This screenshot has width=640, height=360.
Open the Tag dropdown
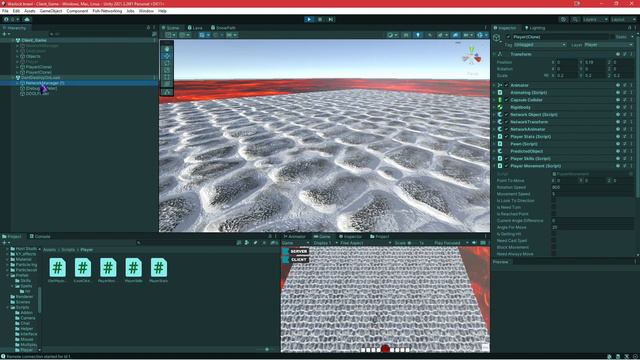point(540,45)
